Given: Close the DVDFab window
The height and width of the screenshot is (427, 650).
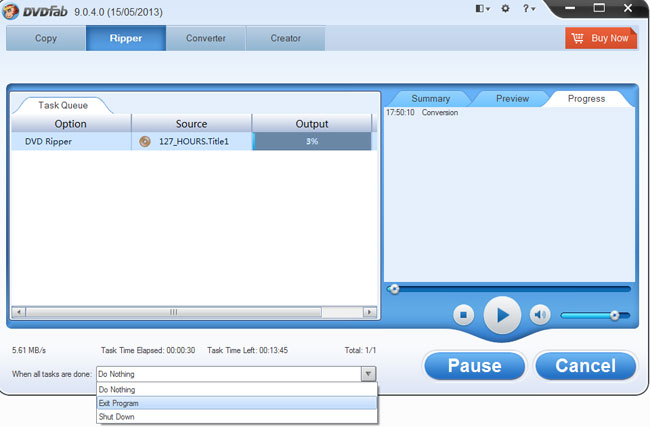Looking at the screenshot, I should pyautogui.click(x=628, y=8).
